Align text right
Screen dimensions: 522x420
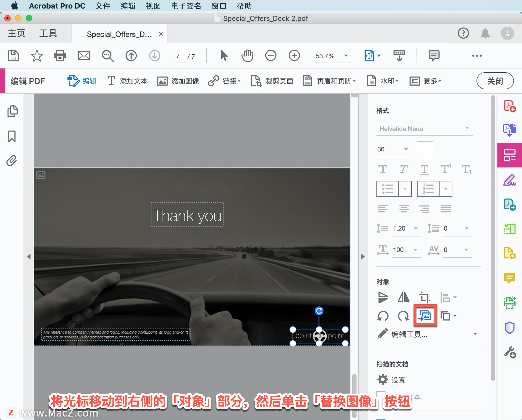tap(424, 209)
